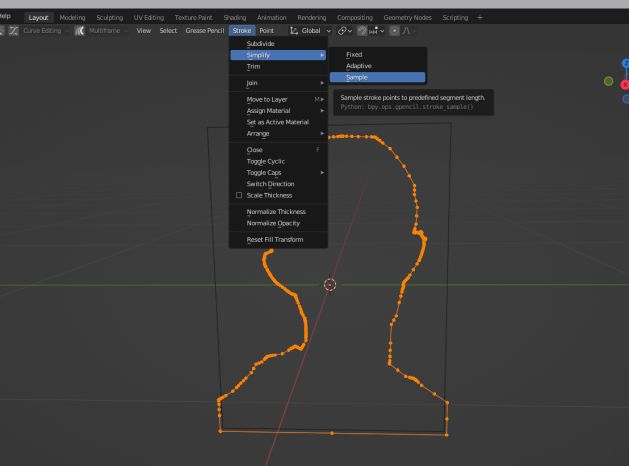Click the 3D cursor in the viewport
The width and height of the screenshot is (629, 466).
330,284
